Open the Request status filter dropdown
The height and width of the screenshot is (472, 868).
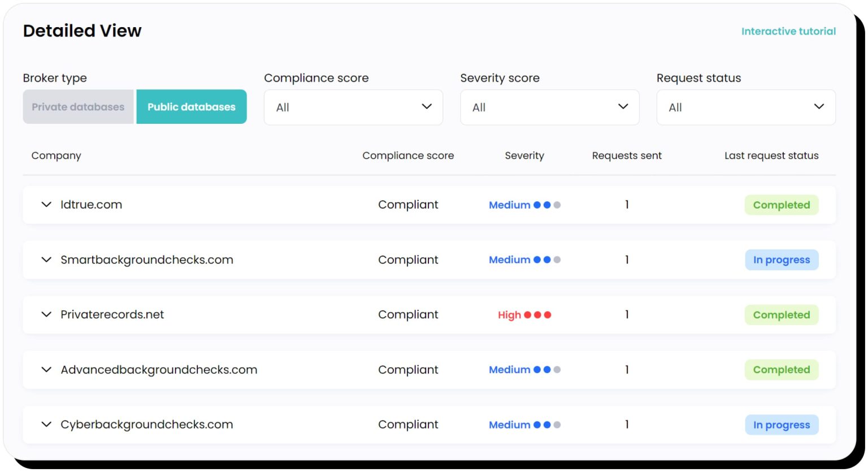click(745, 107)
